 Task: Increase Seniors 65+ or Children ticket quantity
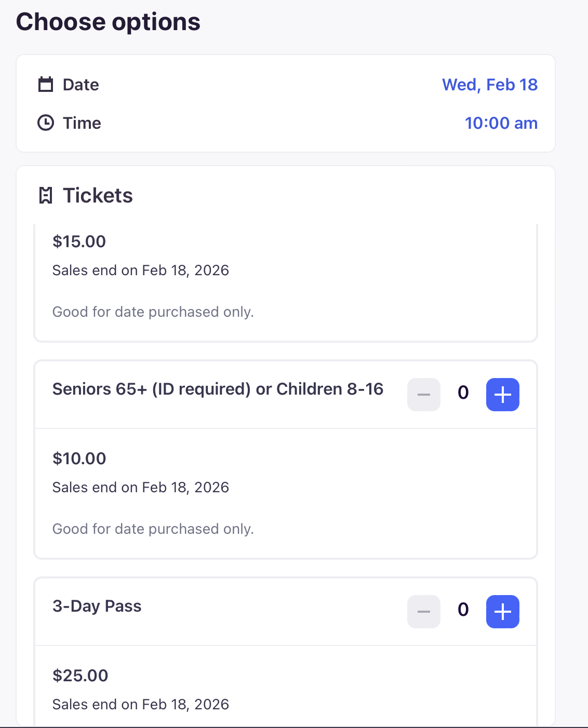[x=502, y=395]
